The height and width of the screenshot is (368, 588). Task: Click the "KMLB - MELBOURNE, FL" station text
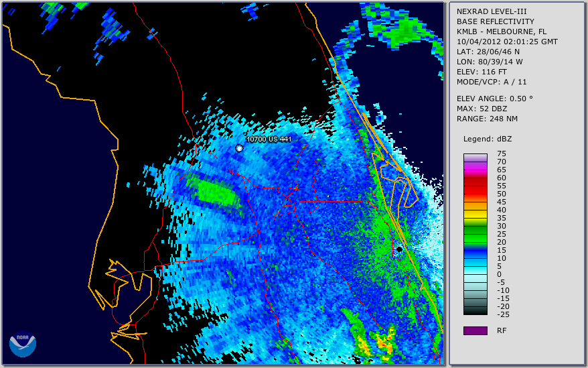pyautogui.click(x=502, y=32)
